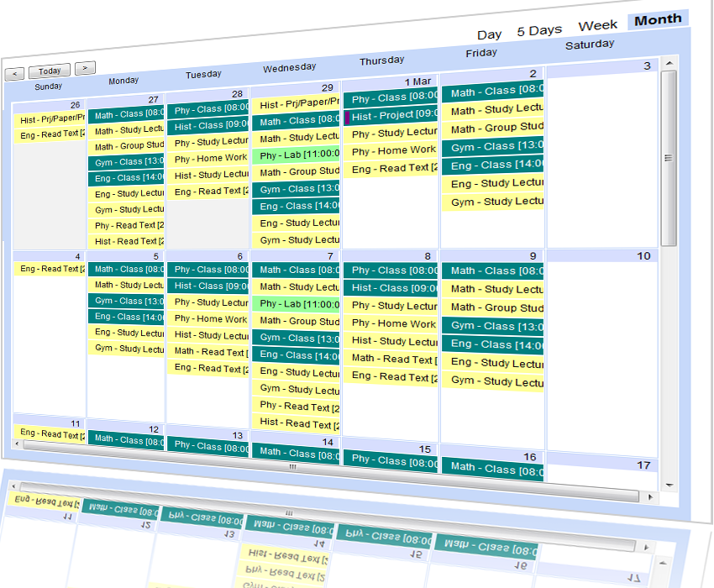
Task: Go to the previous month with the back arrow
Action: pyautogui.click(x=14, y=74)
